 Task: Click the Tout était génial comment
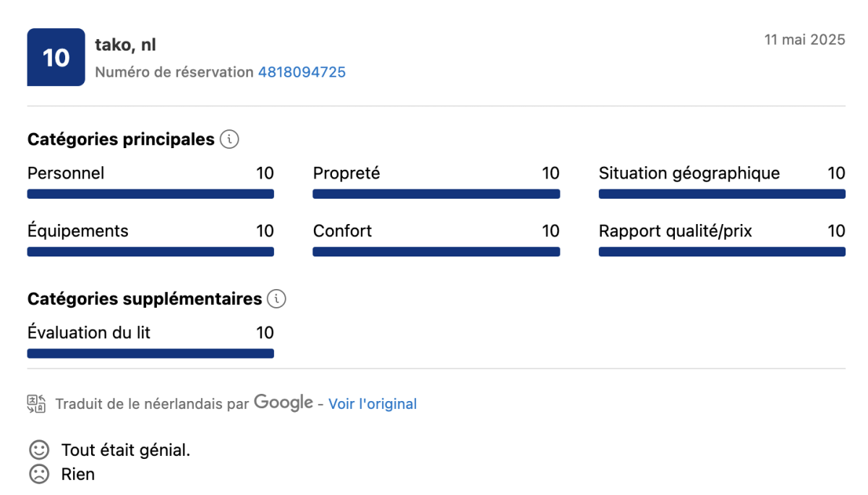[x=126, y=450]
